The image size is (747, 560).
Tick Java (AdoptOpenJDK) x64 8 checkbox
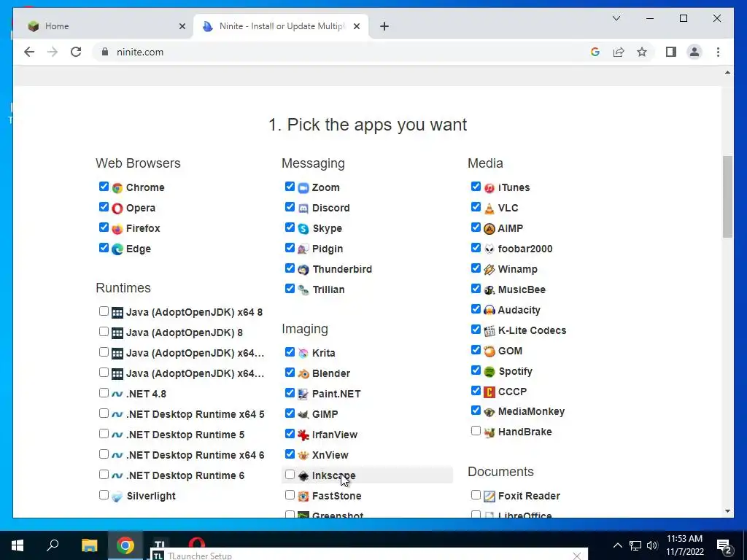coord(104,311)
